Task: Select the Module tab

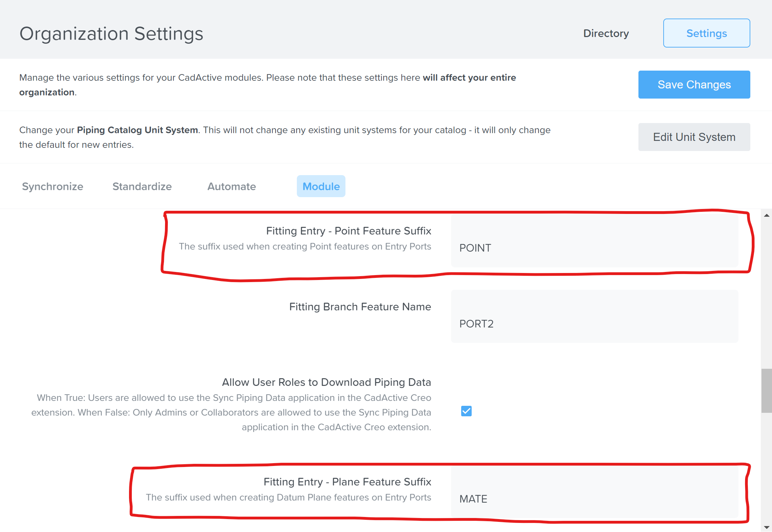Action: tap(321, 186)
